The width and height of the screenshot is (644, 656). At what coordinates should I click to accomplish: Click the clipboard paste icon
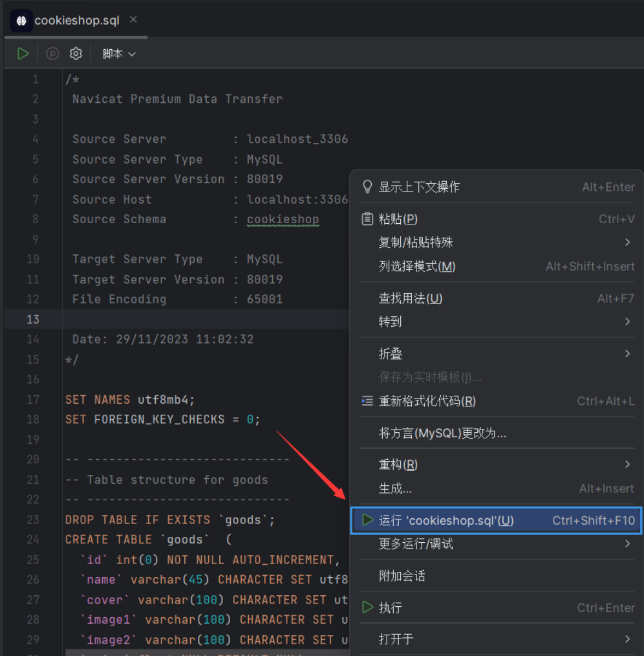(x=367, y=219)
